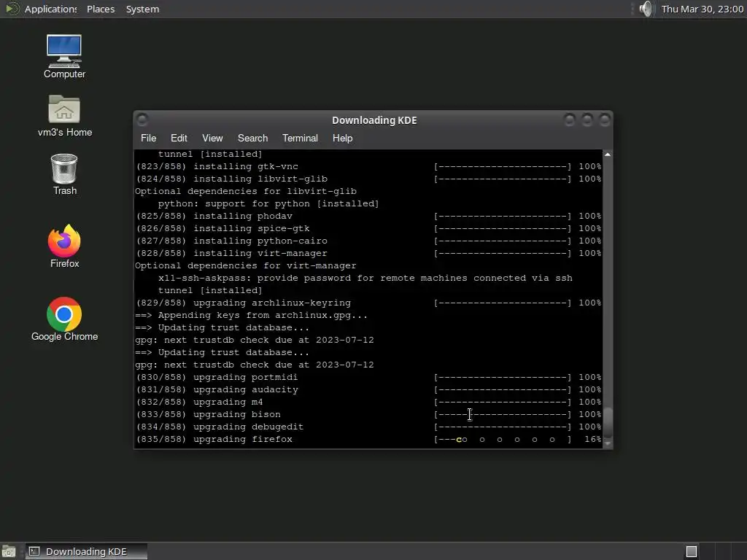The width and height of the screenshot is (747, 560).
Task: Click the workspace switcher square in bottom panel
Action: click(692, 551)
